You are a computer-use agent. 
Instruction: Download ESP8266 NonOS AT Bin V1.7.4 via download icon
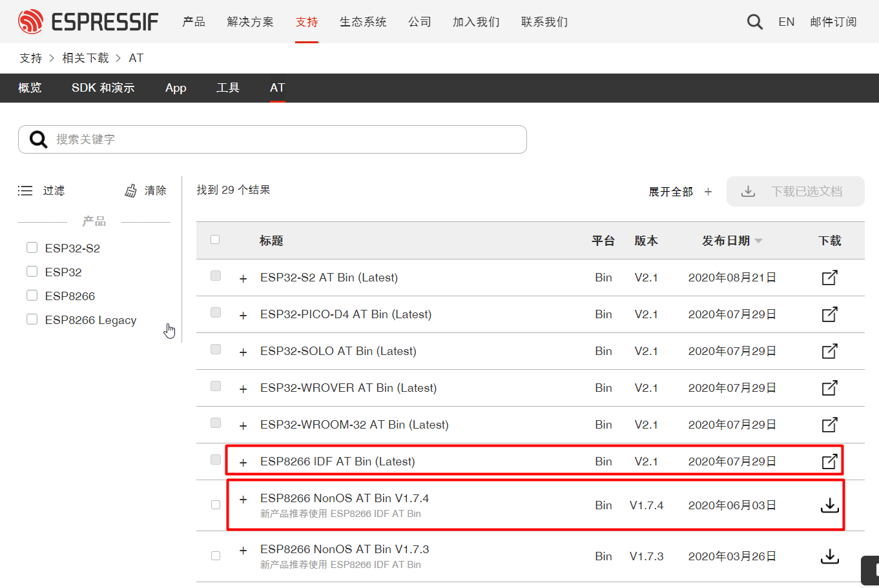[829, 505]
